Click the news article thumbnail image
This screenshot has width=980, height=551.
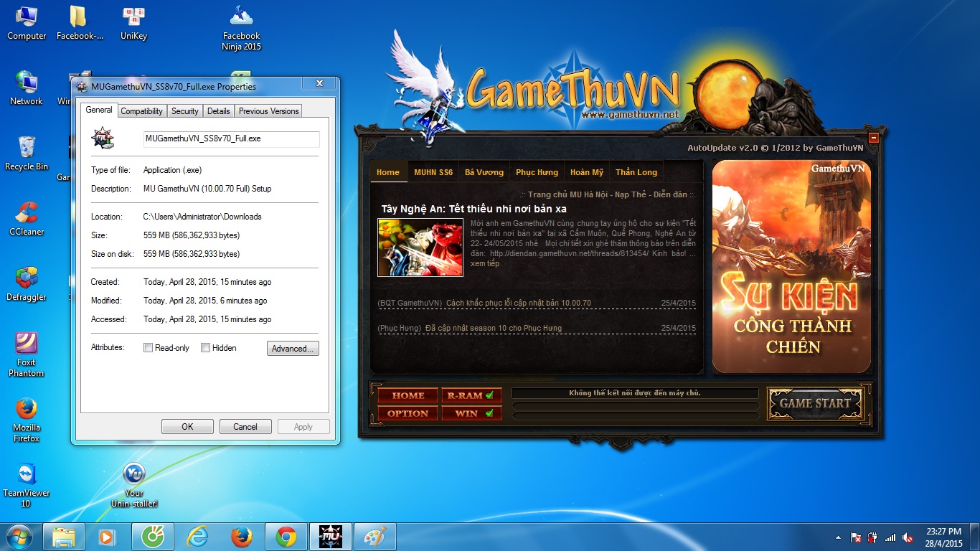[x=420, y=248]
